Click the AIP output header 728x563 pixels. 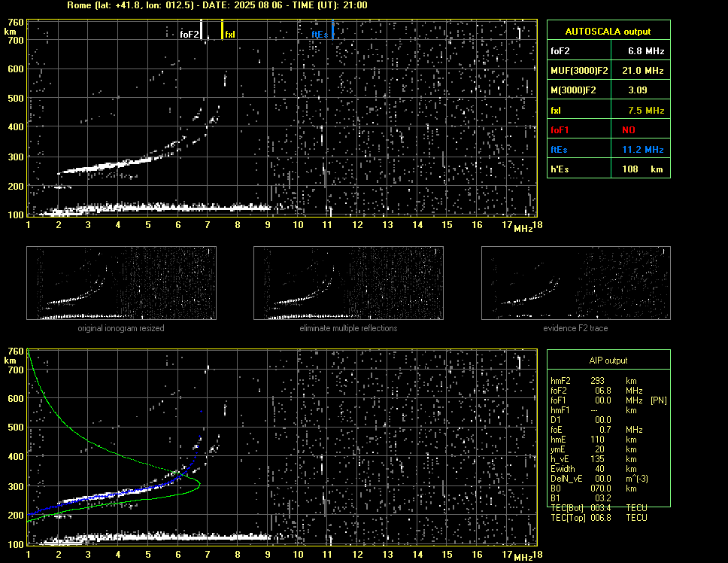pos(608,361)
